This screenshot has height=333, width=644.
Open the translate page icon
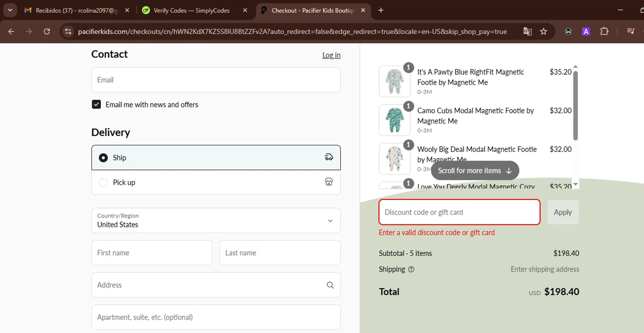tap(528, 31)
